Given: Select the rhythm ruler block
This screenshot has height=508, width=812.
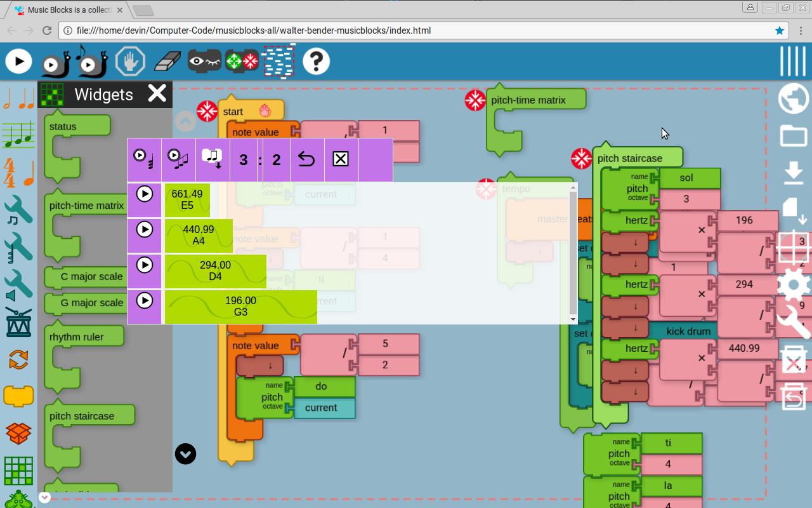Looking at the screenshot, I should click(76, 337).
